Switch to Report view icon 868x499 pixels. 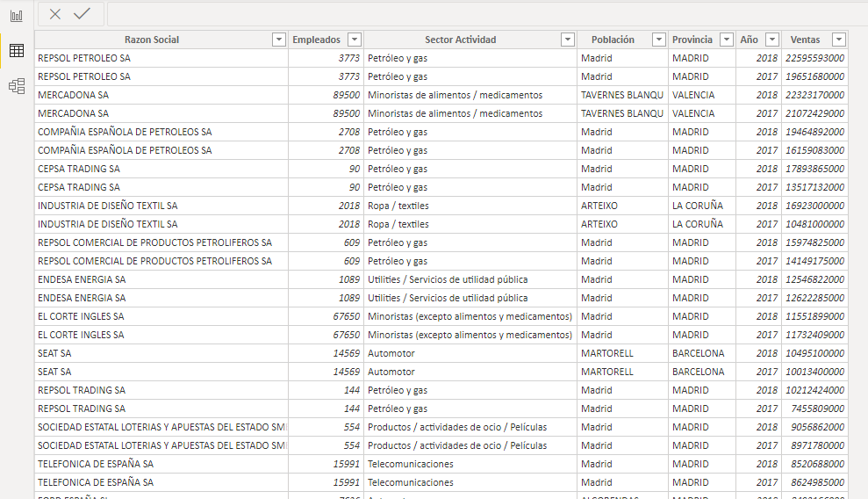(x=17, y=16)
